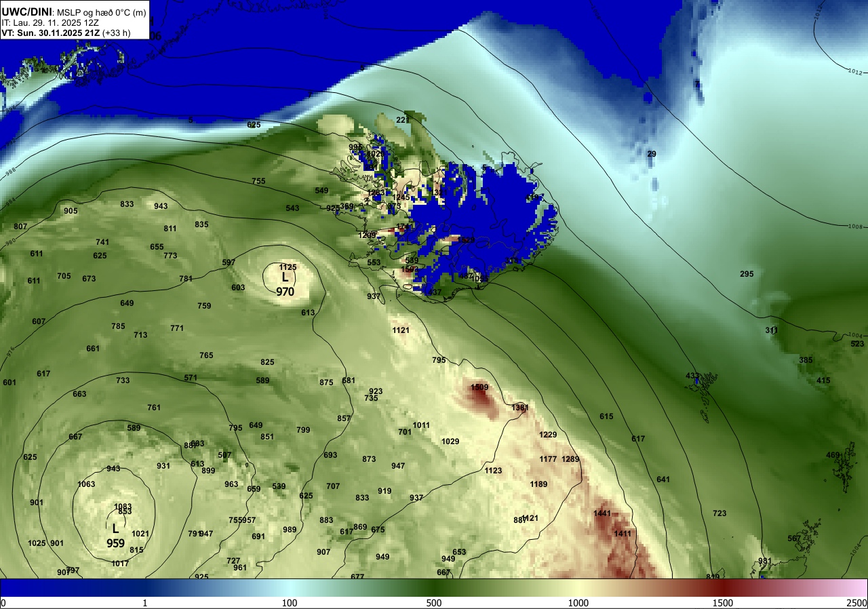Click the 923 height value

[x=376, y=391]
